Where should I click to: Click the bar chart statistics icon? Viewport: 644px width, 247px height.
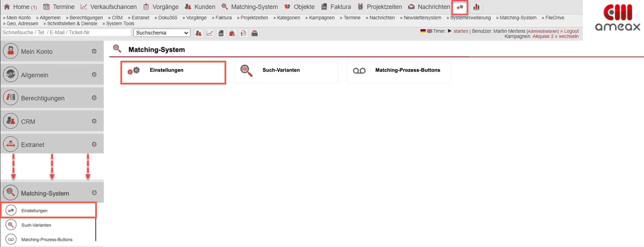(476, 7)
